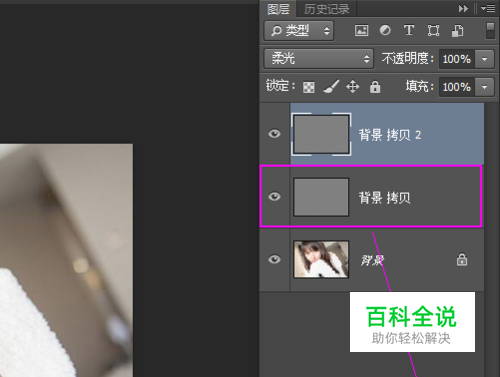Filter layers by pixel image icon

pos(361,31)
